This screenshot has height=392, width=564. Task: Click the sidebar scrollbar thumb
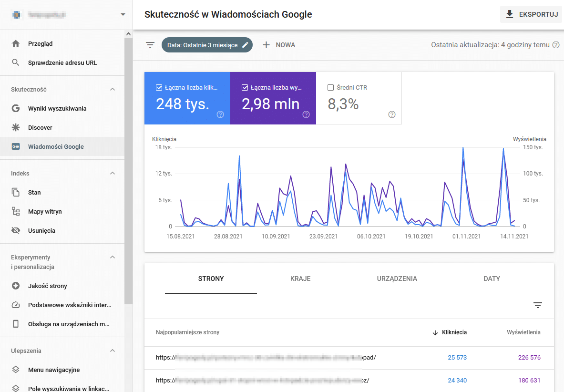click(x=128, y=171)
